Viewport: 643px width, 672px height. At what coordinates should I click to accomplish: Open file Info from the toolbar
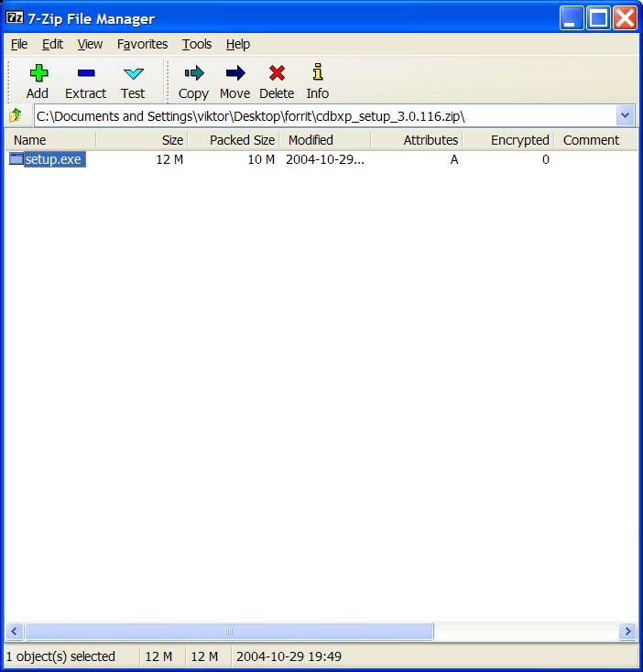tap(317, 74)
